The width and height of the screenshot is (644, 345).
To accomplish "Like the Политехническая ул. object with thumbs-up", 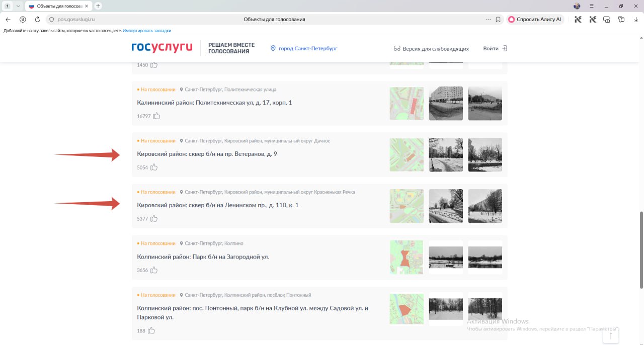I will click(156, 116).
